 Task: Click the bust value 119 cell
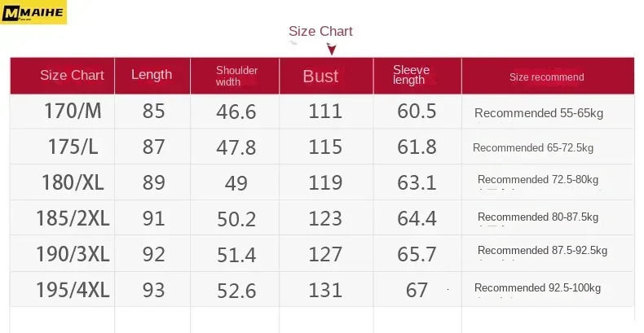pos(325,182)
